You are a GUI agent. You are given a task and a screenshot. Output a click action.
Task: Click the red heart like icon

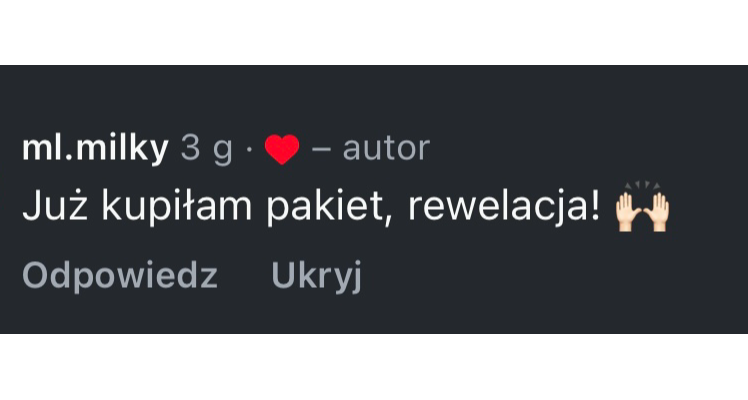point(282,149)
